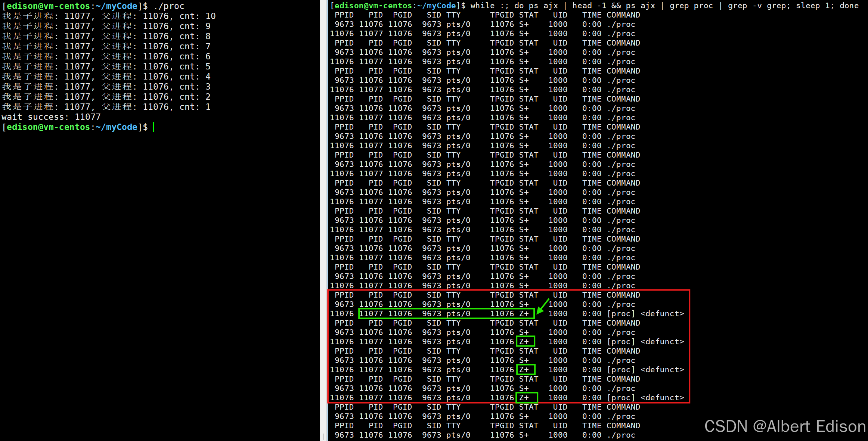Click the first '[proc] <defunct>' entry
This screenshot has width=868, height=441.
tap(645, 314)
